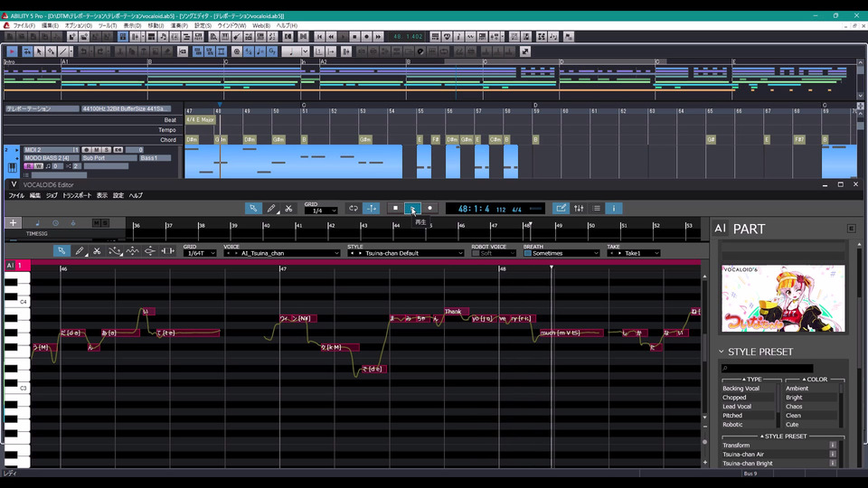Select the pencil tool in piano roll toolbar
The image size is (868, 488).
(x=79, y=251)
